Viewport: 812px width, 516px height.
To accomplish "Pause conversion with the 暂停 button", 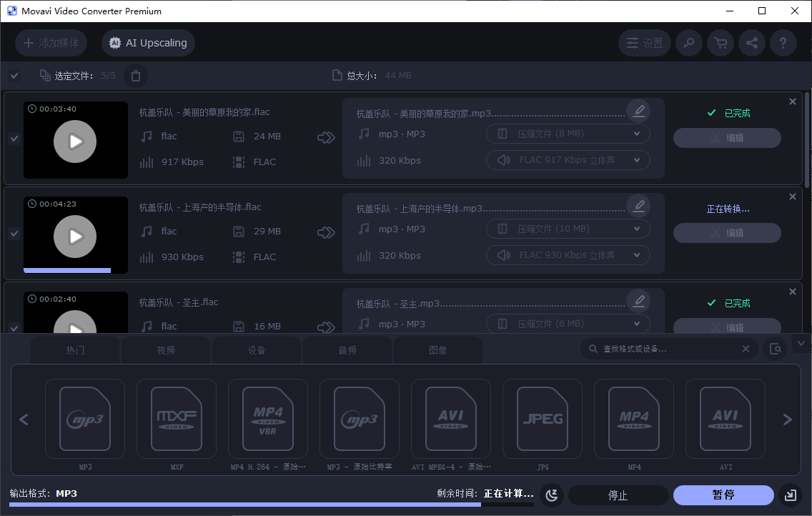I will point(723,495).
